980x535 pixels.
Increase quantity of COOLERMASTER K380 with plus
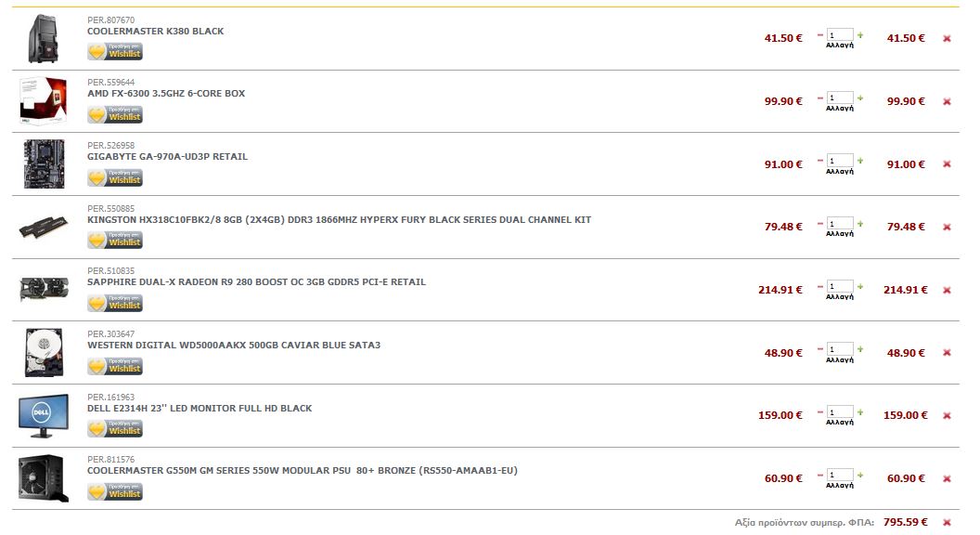click(x=860, y=35)
